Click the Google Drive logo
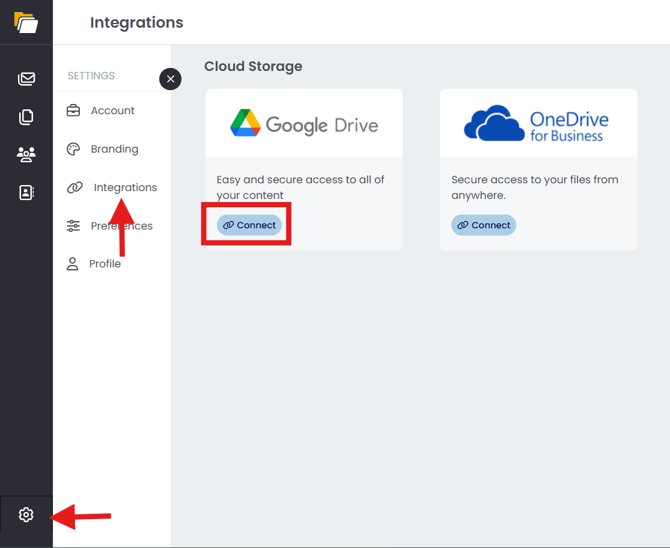Viewport: 670px width, 548px height. coord(304,124)
